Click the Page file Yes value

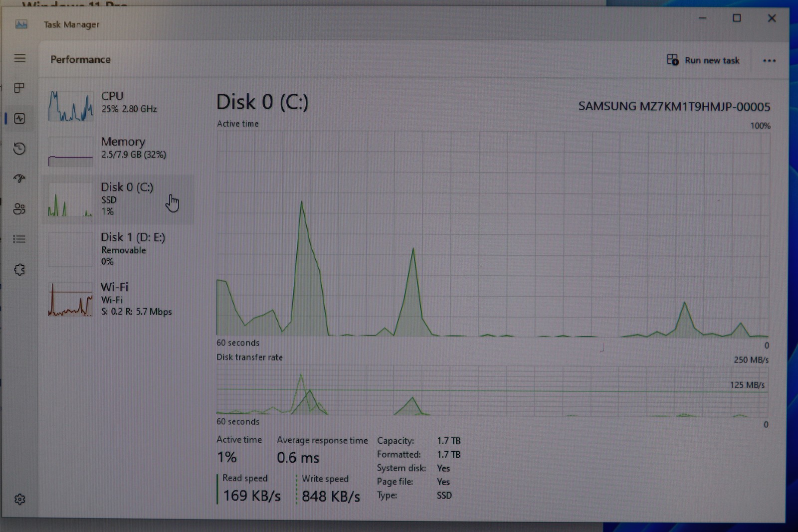443,482
